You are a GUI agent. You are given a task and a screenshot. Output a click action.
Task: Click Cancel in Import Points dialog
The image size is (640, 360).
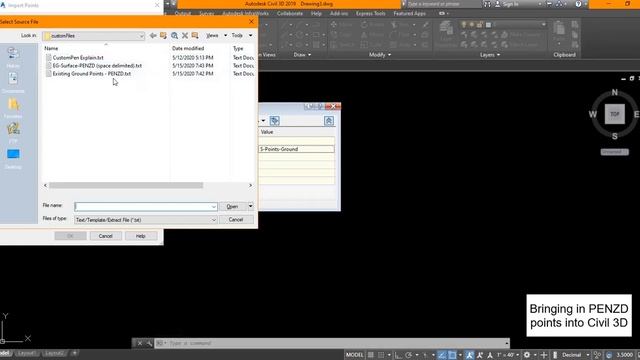(105, 236)
